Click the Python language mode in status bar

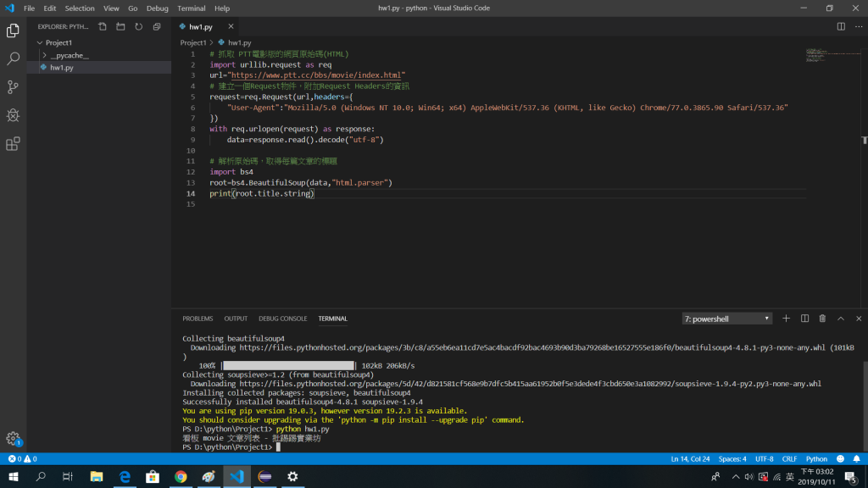click(816, 459)
